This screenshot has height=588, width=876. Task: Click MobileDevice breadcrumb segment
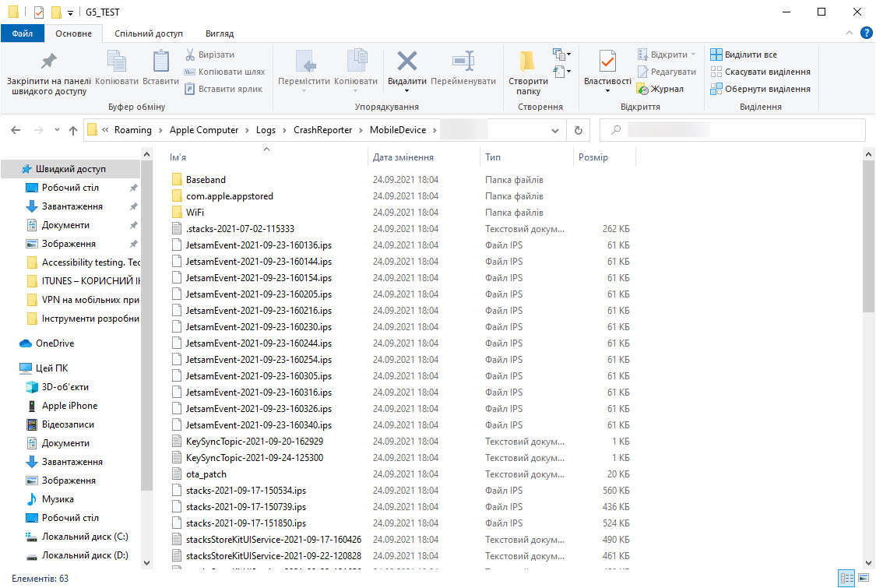pos(398,130)
